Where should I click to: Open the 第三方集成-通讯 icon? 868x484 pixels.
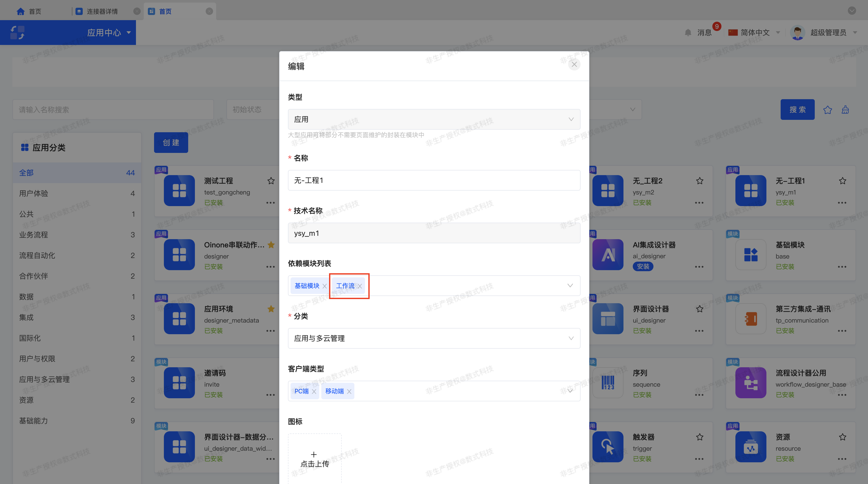(751, 319)
